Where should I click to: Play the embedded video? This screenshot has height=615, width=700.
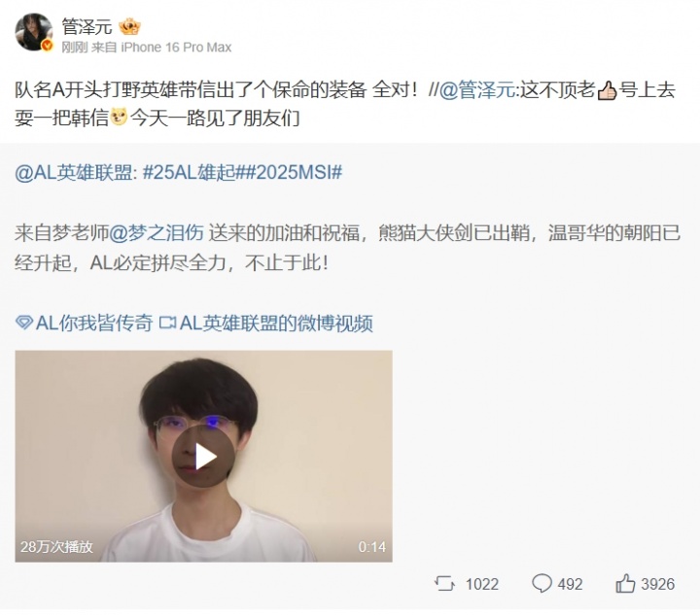[x=203, y=456]
